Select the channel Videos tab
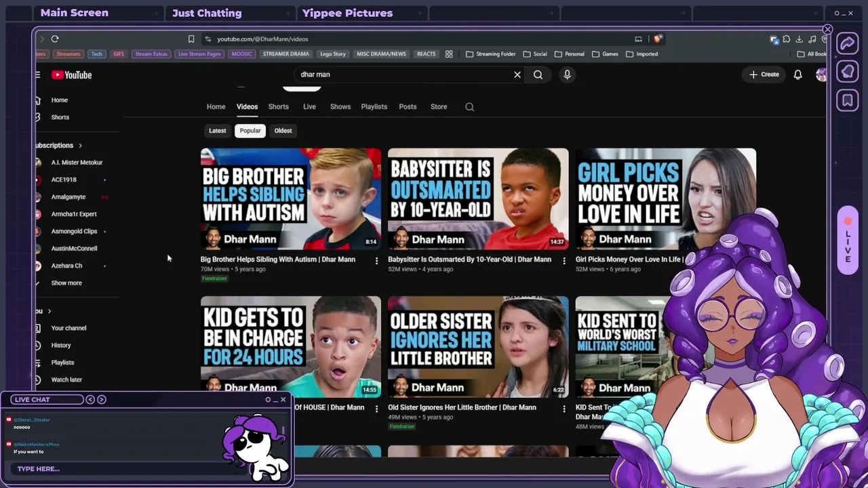868x488 pixels. [x=247, y=107]
